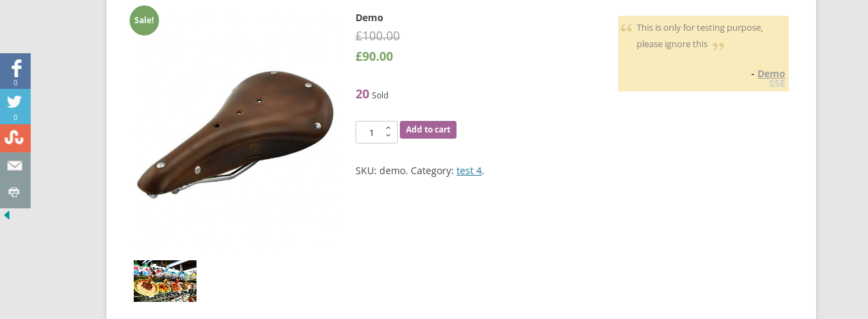Image resolution: width=868 pixels, height=319 pixels.
Task: Print the page with the printer icon
Action: pyautogui.click(x=15, y=193)
